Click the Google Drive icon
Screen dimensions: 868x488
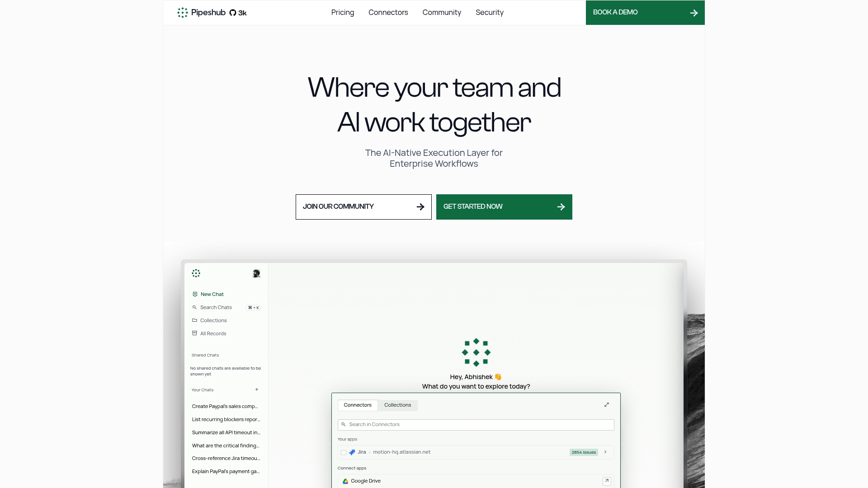(x=345, y=481)
